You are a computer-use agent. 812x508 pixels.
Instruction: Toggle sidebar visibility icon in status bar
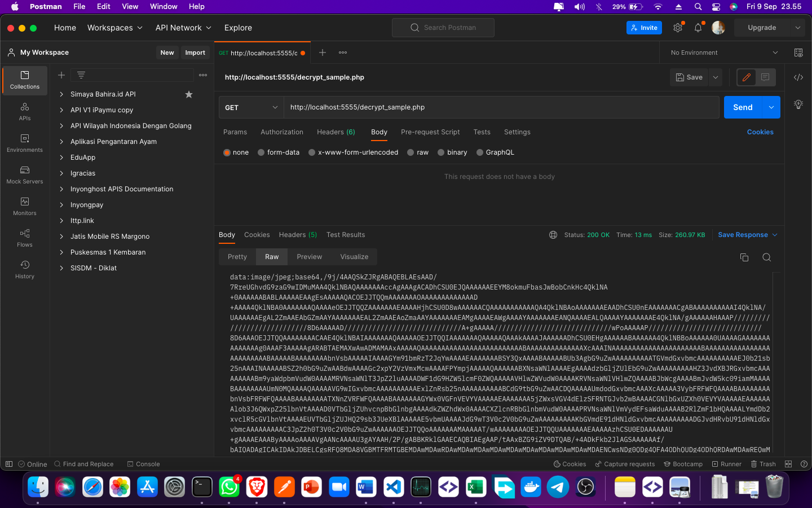click(x=9, y=464)
